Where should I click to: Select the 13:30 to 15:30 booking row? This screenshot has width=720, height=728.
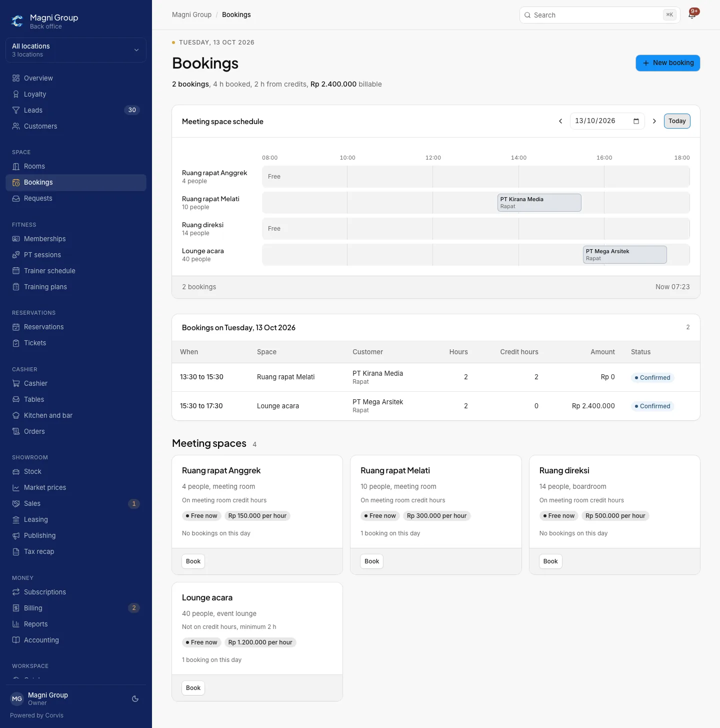(436, 377)
